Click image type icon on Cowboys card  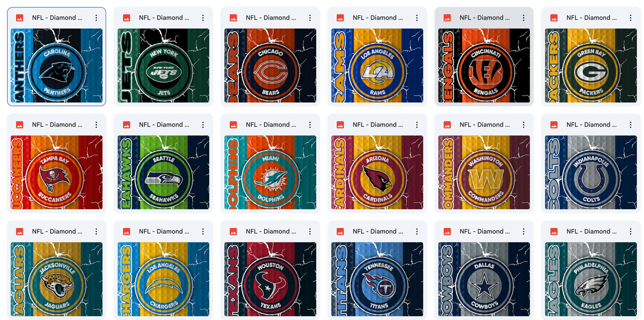447,232
